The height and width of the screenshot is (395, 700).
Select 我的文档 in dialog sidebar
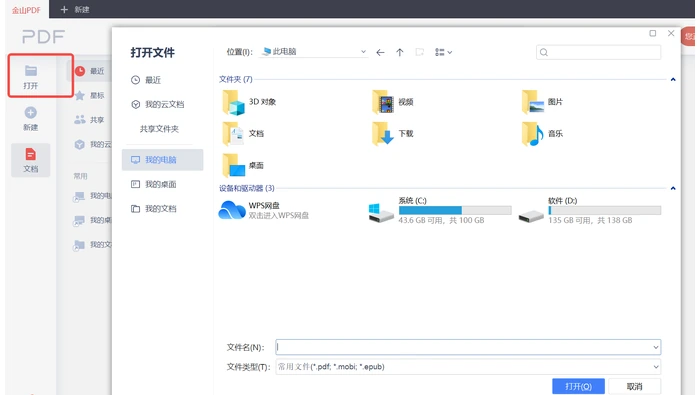coord(154,209)
